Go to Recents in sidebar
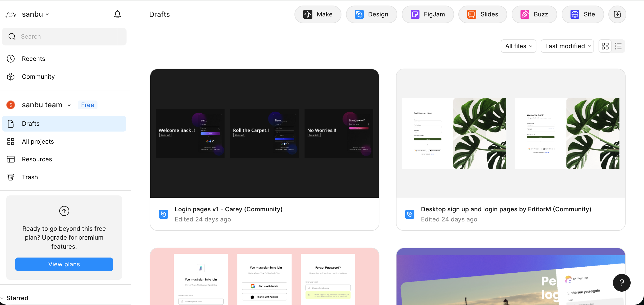Image resolution: width=644 pixels, height=305 pixels. 33,59
